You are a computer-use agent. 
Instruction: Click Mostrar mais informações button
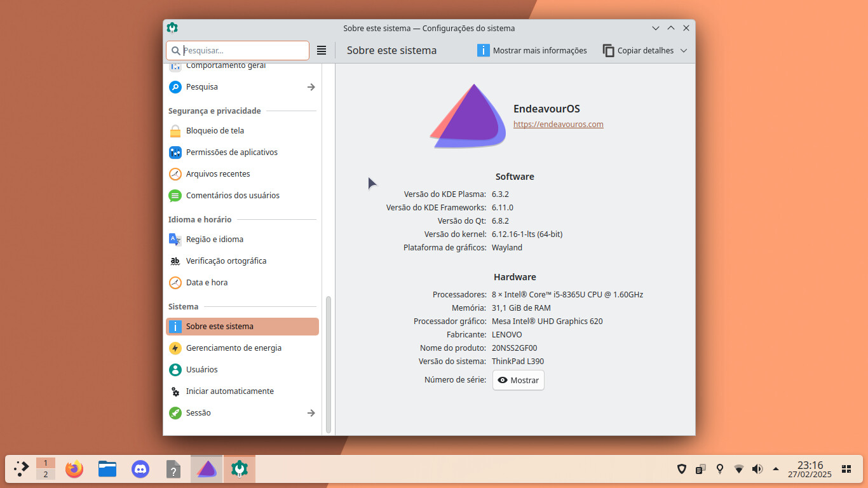532,50
